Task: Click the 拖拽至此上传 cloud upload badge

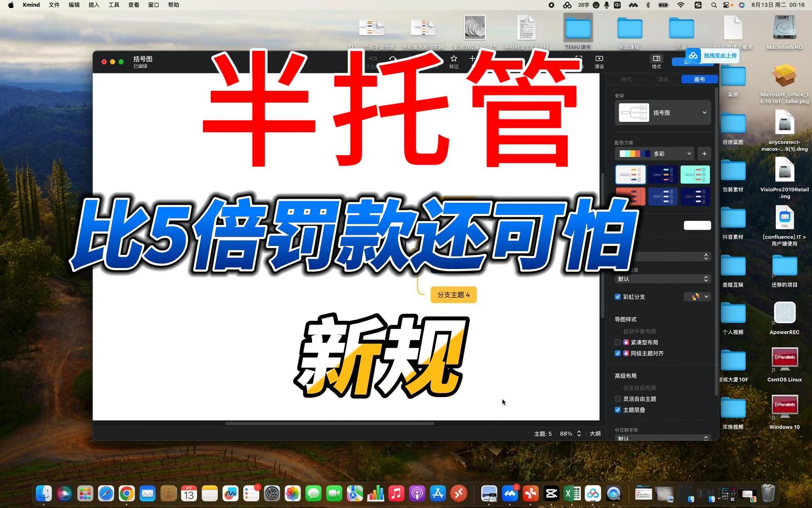Action: coord(714,56)
